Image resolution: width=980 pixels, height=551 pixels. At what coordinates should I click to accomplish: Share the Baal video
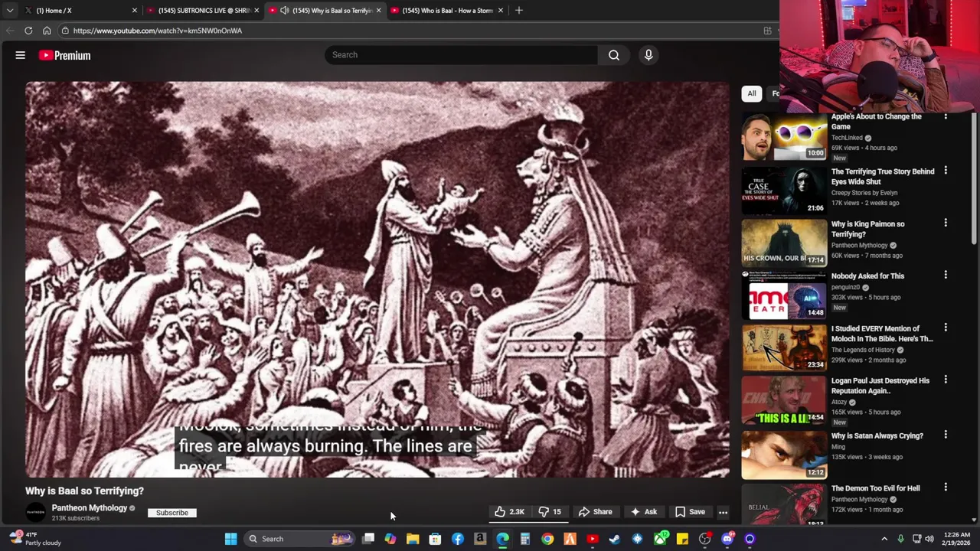point(596,512)
